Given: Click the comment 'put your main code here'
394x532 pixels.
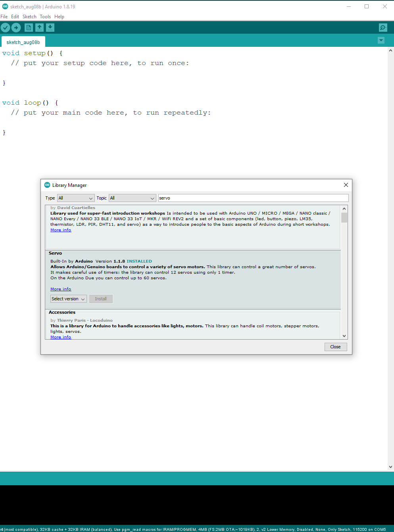Looking at the screenshot, I should coord(111,113).
